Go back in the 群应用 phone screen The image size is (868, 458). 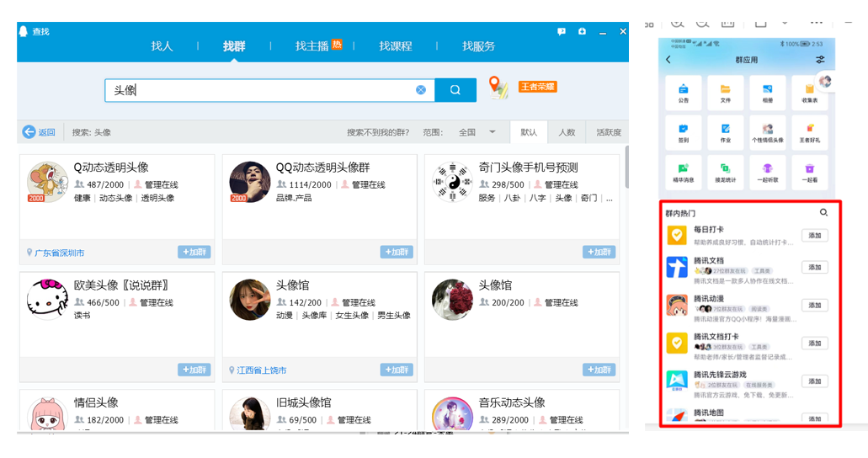668,59
